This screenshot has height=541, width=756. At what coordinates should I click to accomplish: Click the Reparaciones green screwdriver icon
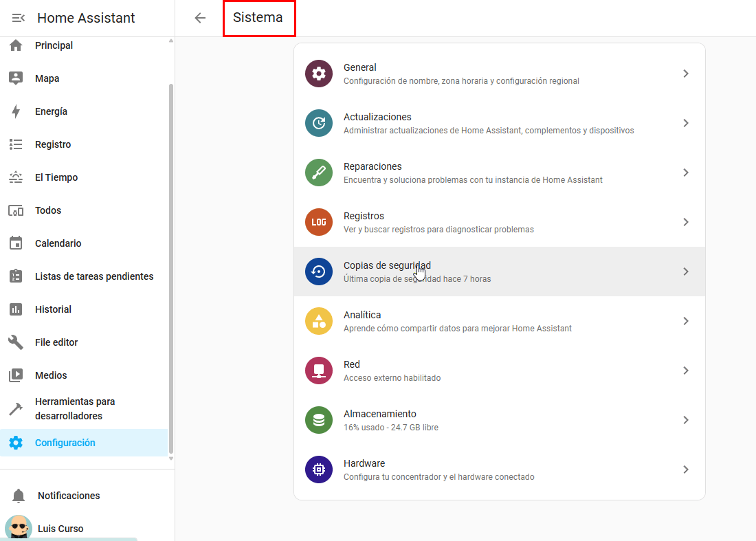[319, 173]
